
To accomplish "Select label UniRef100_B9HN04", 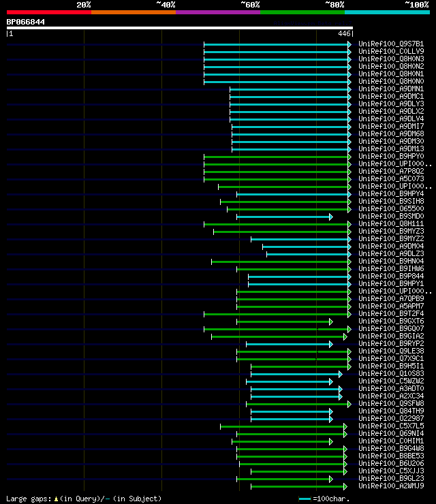I will (x=391, y=261).
